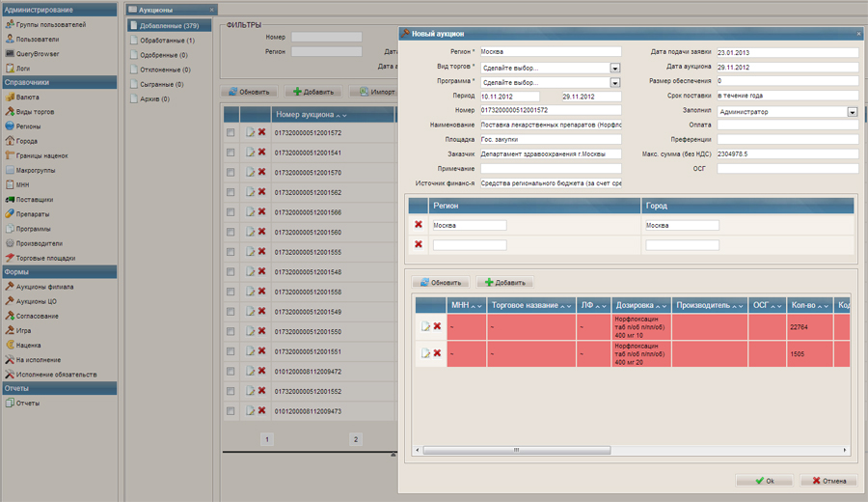Remove the Москва region row in dialog
The height and width of the screenshot is (502, 868).
coord(419,224)
